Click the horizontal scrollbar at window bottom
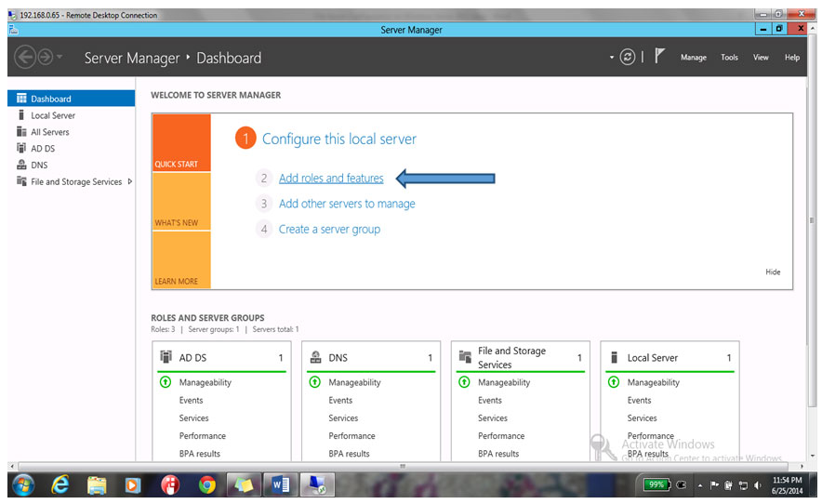The width and height of the screenshot is (822, 504). coord(403,466)
